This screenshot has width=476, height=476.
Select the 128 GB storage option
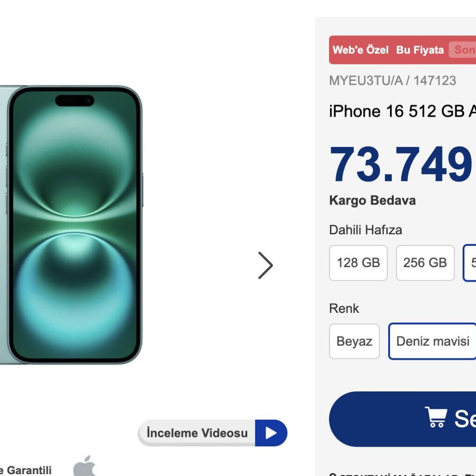(358, 263)
